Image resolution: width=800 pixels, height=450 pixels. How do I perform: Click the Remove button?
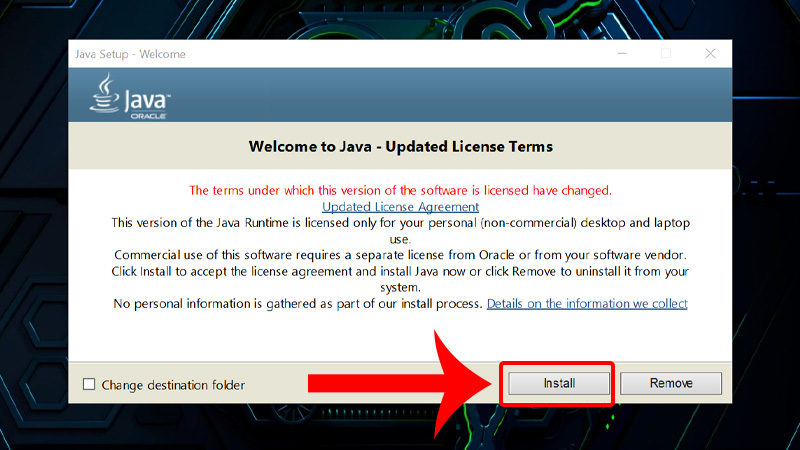(x=671, y=383)
